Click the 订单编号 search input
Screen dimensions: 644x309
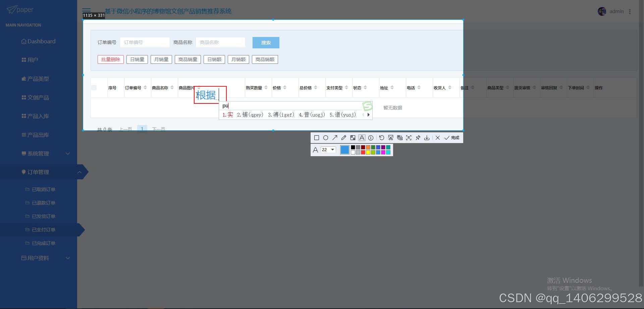(x=145, y=42)
